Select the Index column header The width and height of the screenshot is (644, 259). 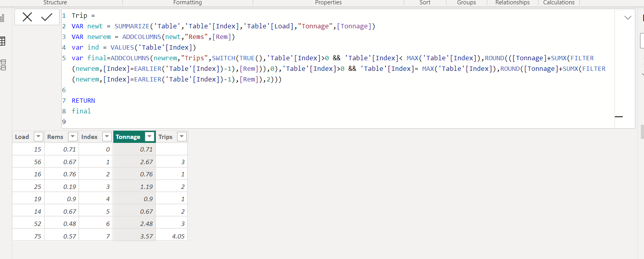(x=89, y=137)
